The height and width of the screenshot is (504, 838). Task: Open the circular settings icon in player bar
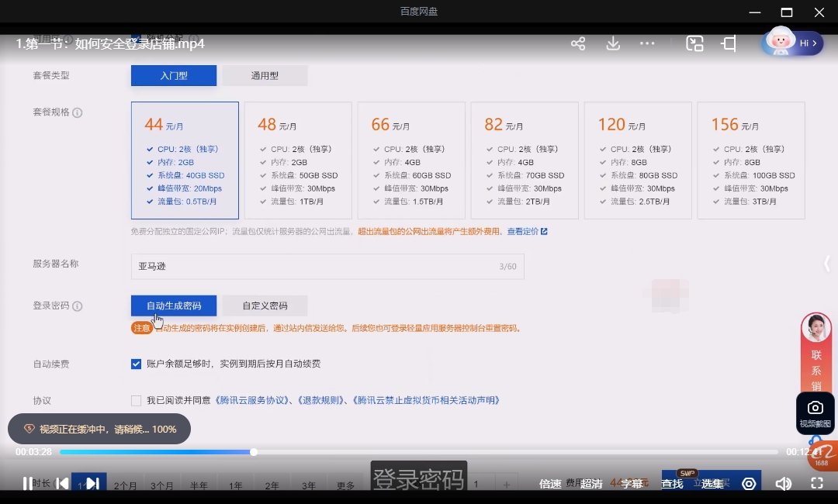749,484
